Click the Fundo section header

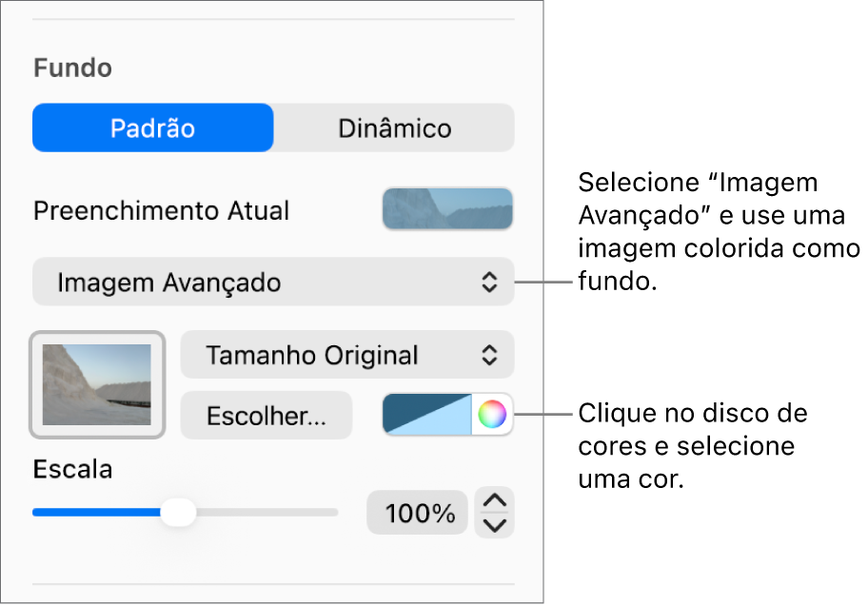pos(72,68)
